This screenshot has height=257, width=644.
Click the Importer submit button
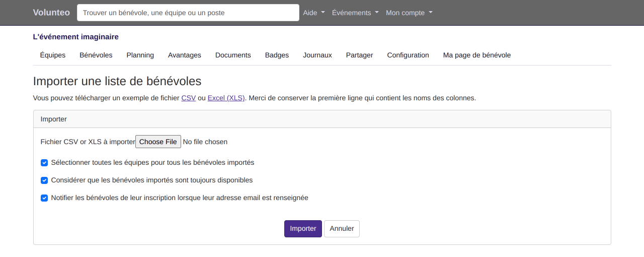pos(303,228)
